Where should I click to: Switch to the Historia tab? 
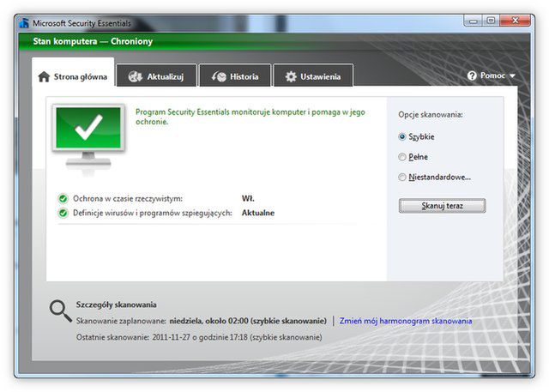click(235, 75)
